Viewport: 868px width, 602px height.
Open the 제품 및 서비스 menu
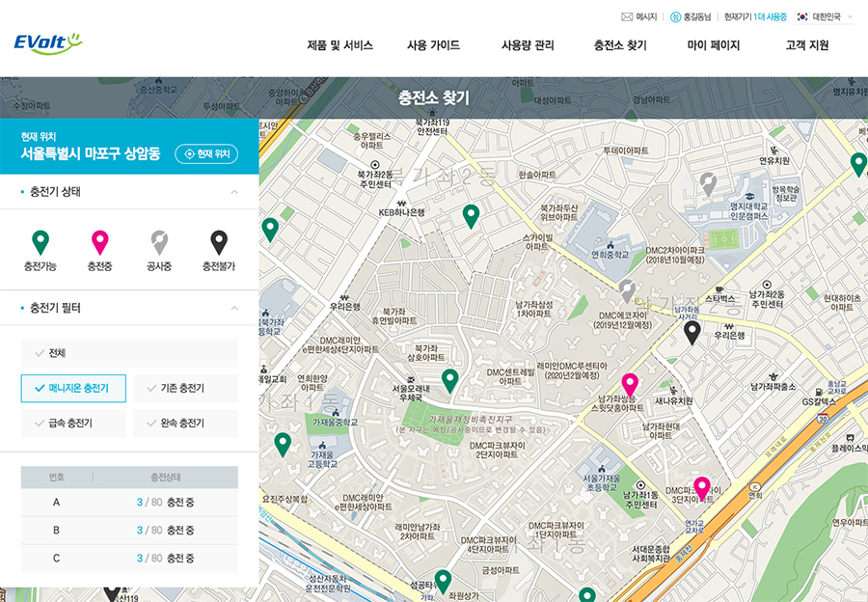point(339,45)
